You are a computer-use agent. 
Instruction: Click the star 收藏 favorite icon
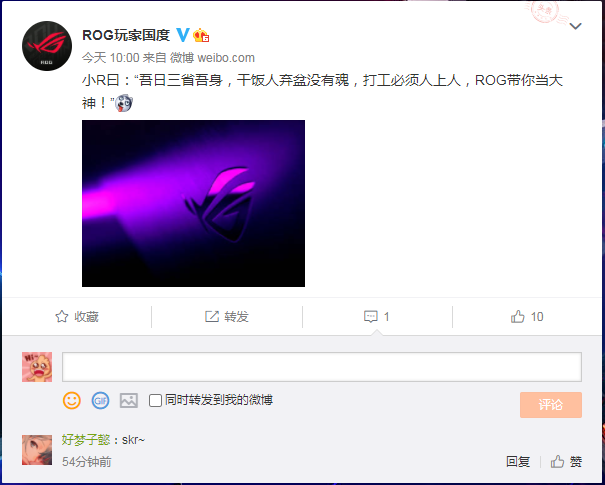[62, 316]
